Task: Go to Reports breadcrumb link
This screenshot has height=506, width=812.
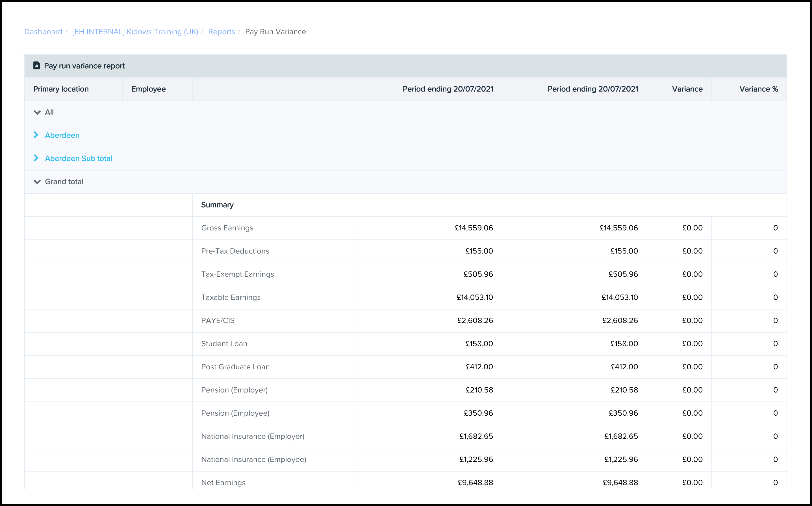Action: click(x=221, y=31)
